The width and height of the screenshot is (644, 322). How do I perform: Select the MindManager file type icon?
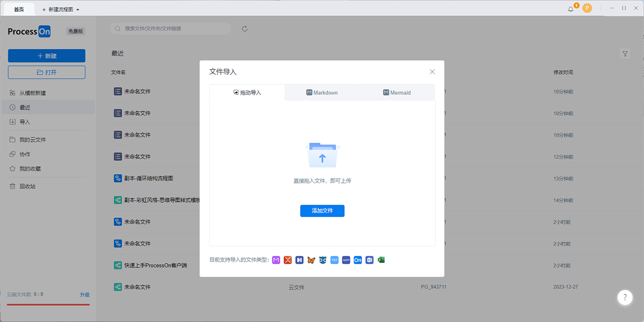point(300,260)
